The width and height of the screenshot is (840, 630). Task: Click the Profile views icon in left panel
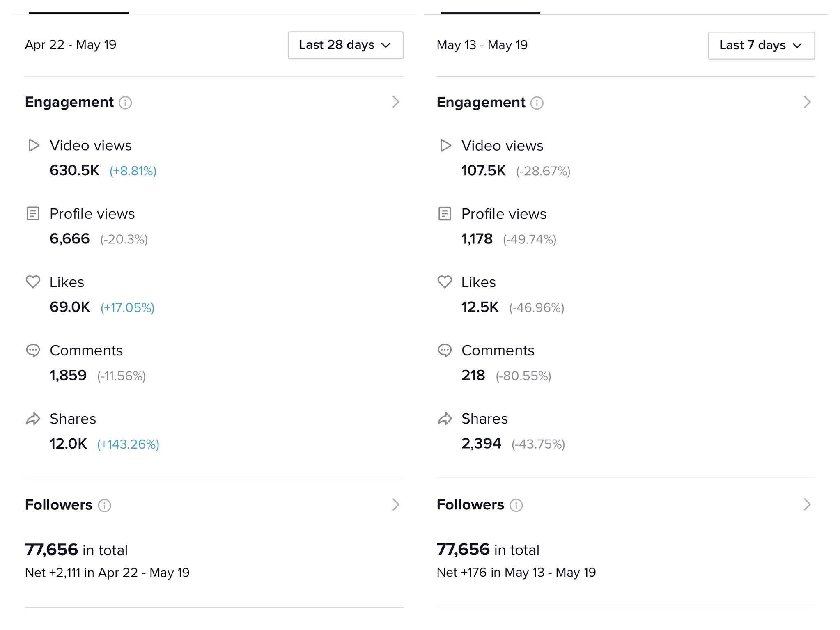(33, 213)
